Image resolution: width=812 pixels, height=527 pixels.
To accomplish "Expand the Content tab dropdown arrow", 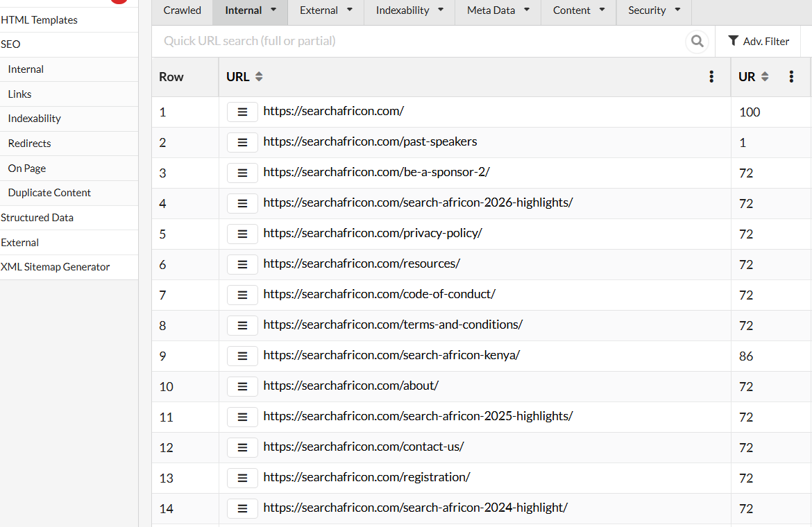I will (x=602, y=10).
